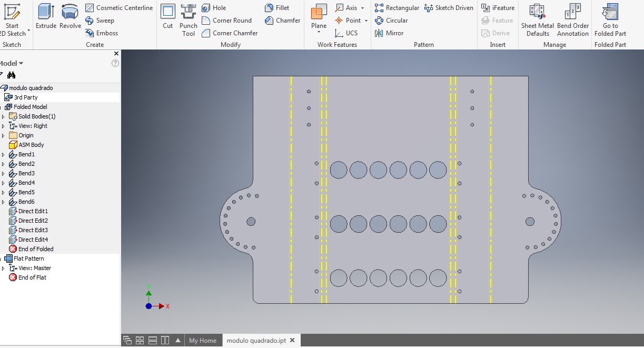This screenshot has width=644, height=348.
Task: Open Bend Order Annotation
Action: (x=572, y=20)
